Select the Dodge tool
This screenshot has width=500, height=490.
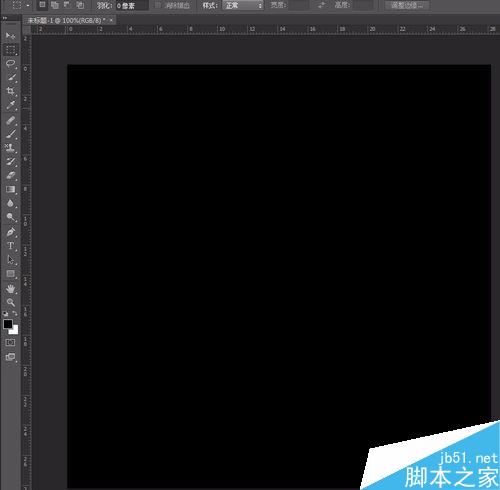10,217
